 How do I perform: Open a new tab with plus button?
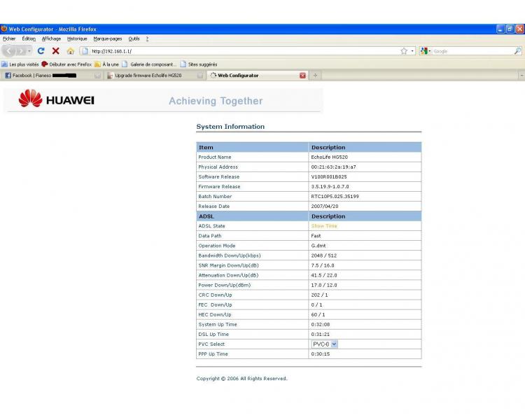click(x=315, y=76)
